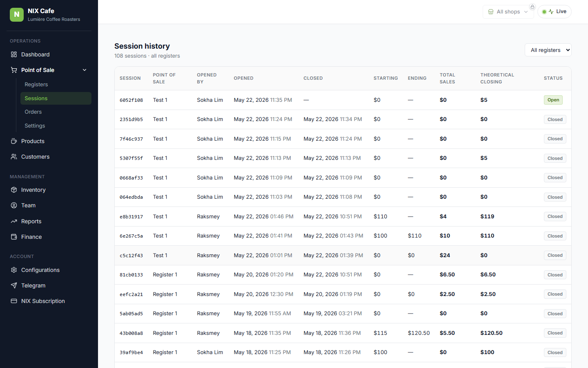This screenshot has height=368, width=588.
Task: Click the Telegram paper plane icon
Action: pyautogui.click(x=14, y=285)
